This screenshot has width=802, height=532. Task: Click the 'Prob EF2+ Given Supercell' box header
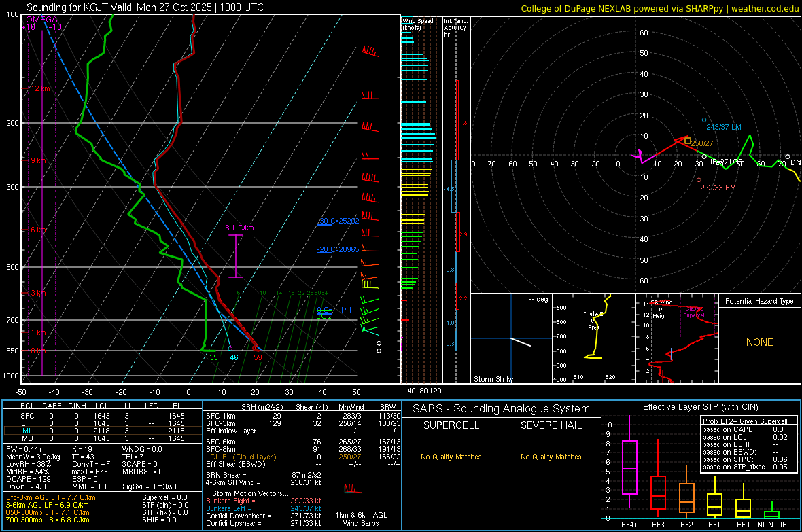(745, 421)
